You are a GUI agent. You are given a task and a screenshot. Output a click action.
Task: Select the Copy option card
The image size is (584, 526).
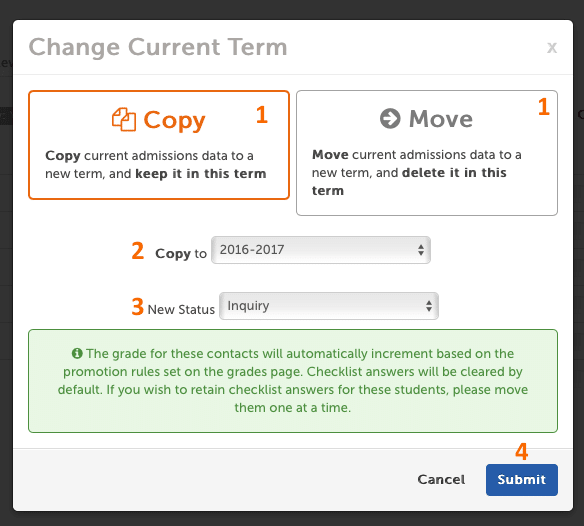click(x=159, y=145)
